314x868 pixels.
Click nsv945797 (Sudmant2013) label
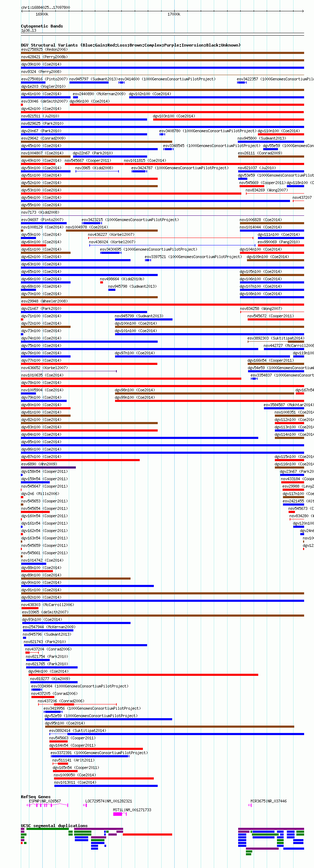tap(93, 79)
